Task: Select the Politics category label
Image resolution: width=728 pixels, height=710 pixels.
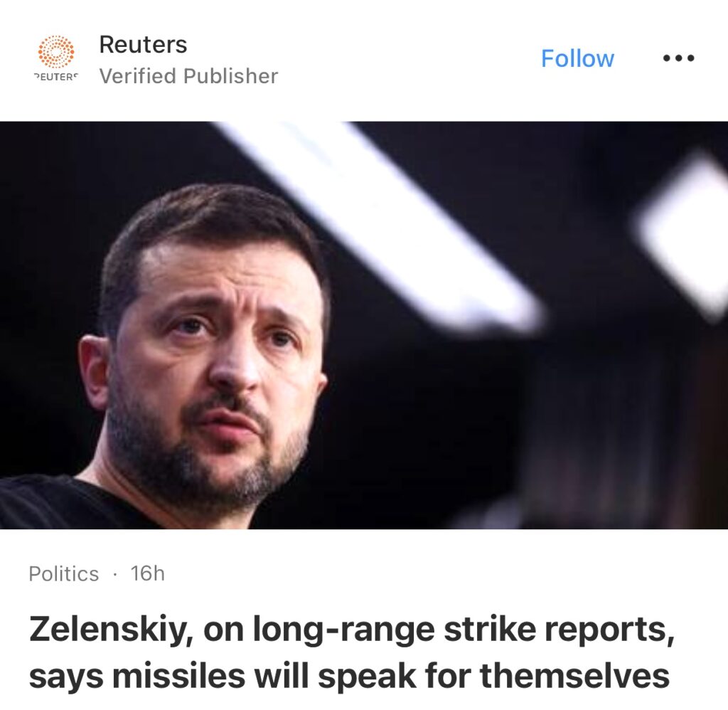Action: tap(64, 573)
